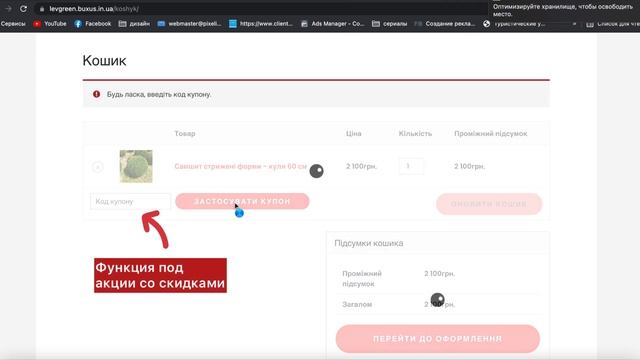Image resolution: width=640 pixels, height=360 pixels.
Task: Open the boxwood product thumbnail
Action: coord(136,166)
